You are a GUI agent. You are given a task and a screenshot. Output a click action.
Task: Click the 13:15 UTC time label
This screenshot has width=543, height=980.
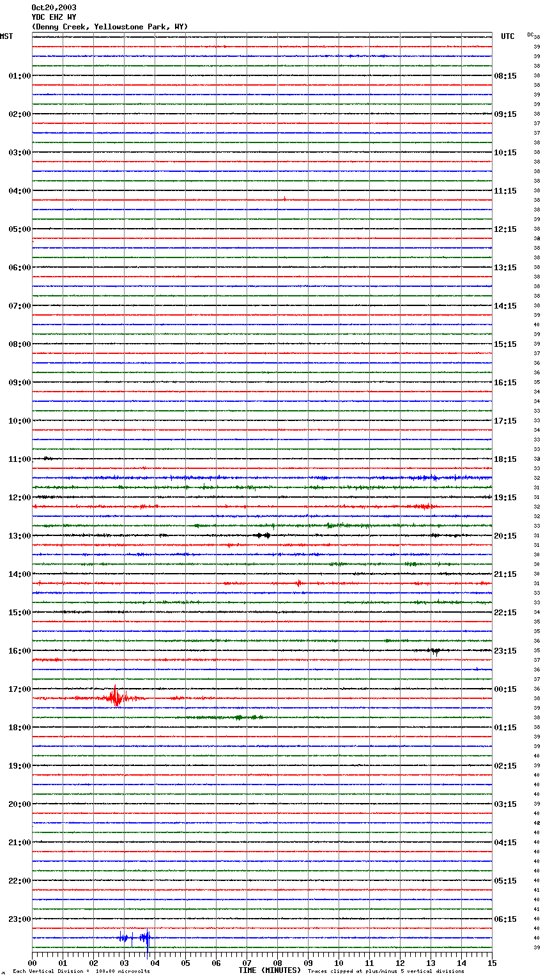[505, 268]
